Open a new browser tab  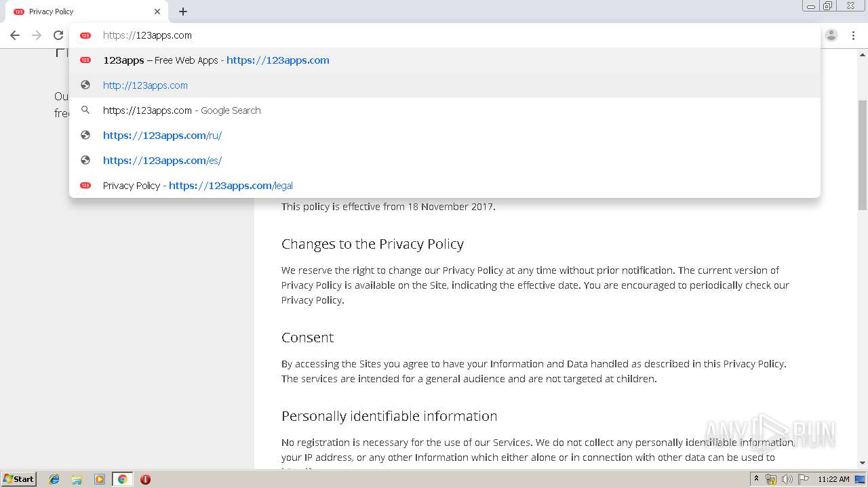click(x=183, y=12)
